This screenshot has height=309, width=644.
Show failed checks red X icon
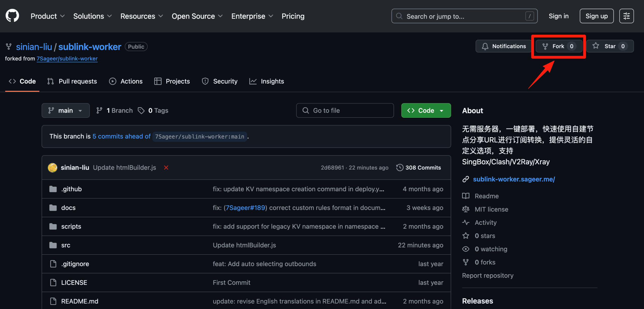(166, 168)
